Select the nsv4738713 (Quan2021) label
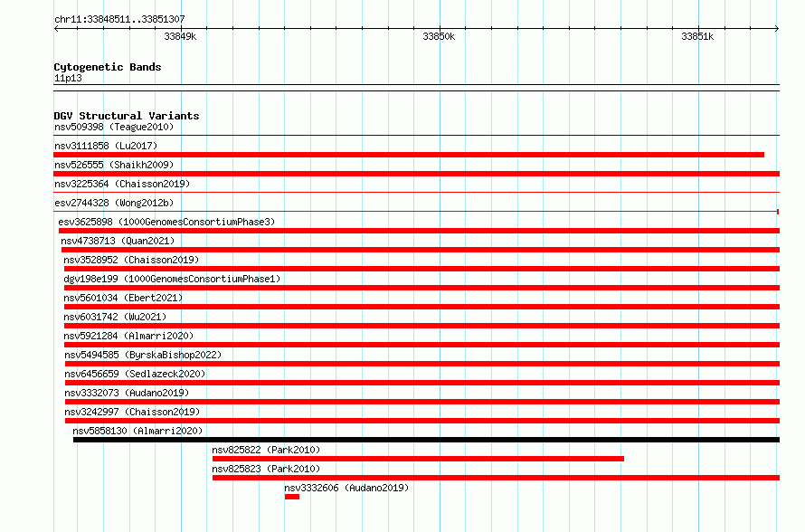805x532 pixels. click(x=118, y=241)
